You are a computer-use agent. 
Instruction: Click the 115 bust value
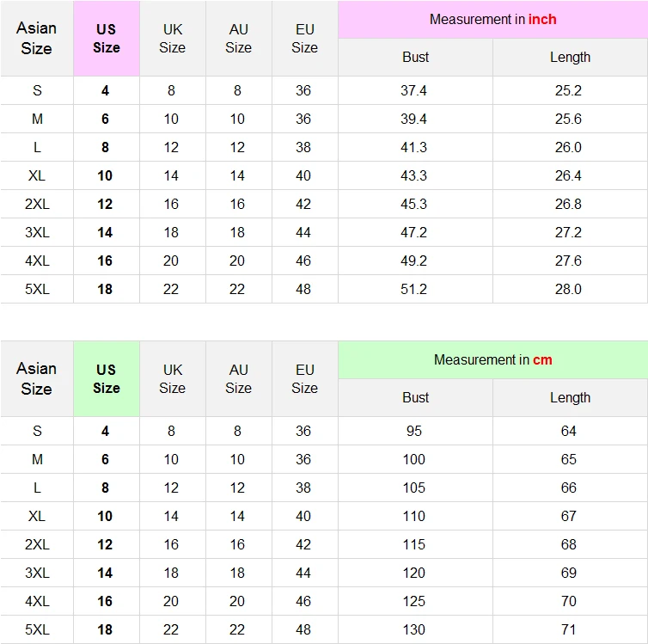point(414,544)
